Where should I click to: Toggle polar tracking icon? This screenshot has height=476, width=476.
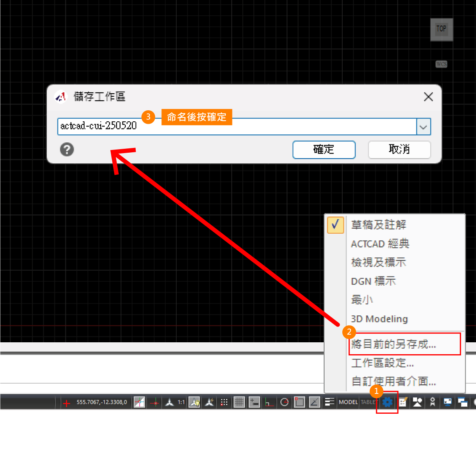pos(284,402)
